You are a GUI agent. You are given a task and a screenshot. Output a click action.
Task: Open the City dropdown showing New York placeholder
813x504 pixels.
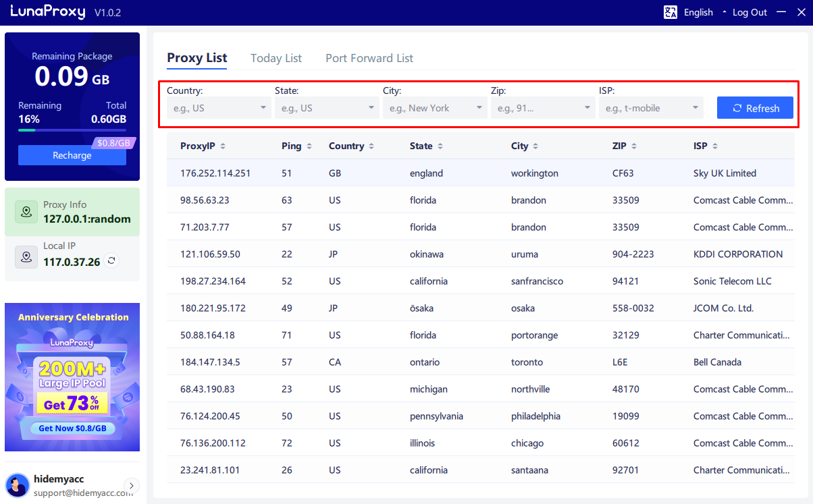pyautogui.click(x=435, y=107)
